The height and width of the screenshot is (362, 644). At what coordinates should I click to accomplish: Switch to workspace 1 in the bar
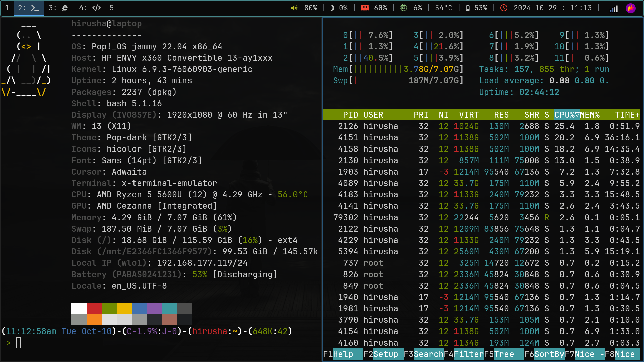[x=7, y=8]
